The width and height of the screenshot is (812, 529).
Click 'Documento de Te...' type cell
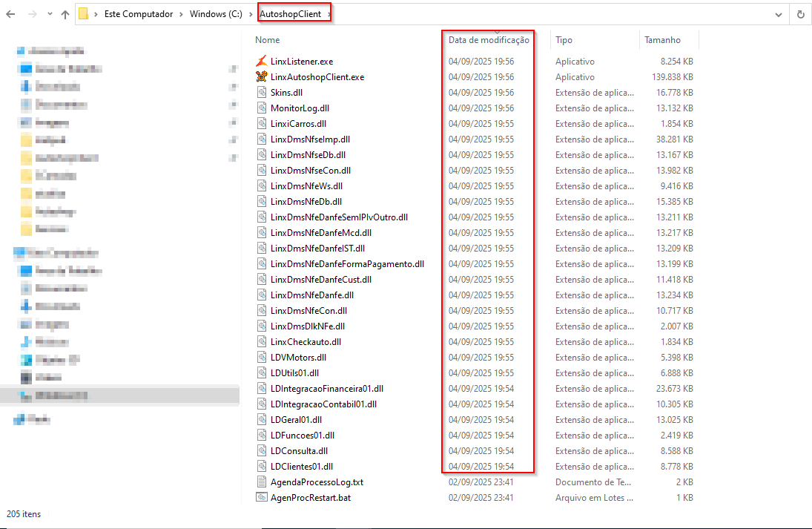pyautogui.click(x=593, y=482)
